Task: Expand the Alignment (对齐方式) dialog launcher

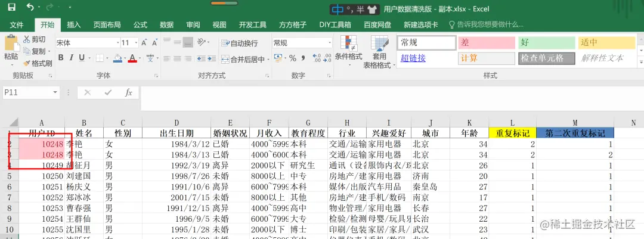Action: pyautogui.click(x=267, y=76)
